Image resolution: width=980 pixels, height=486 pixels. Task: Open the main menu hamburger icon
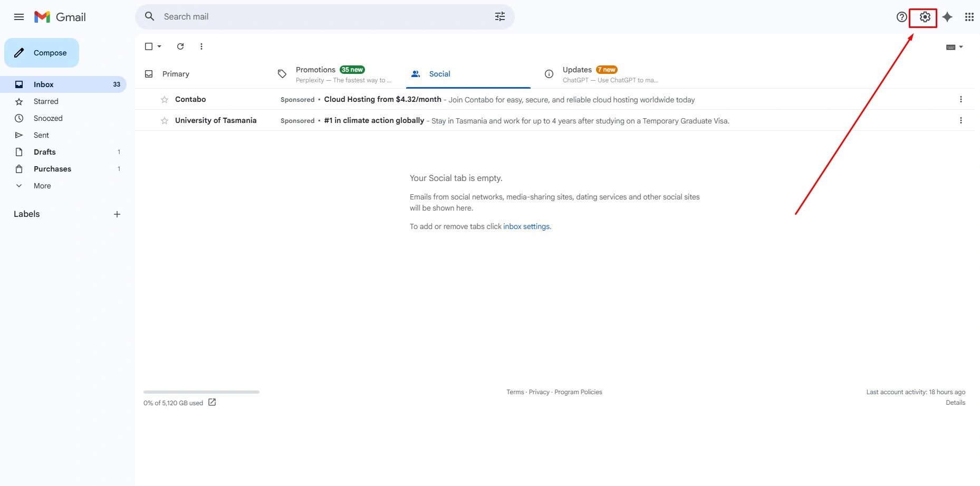point(19,17)
